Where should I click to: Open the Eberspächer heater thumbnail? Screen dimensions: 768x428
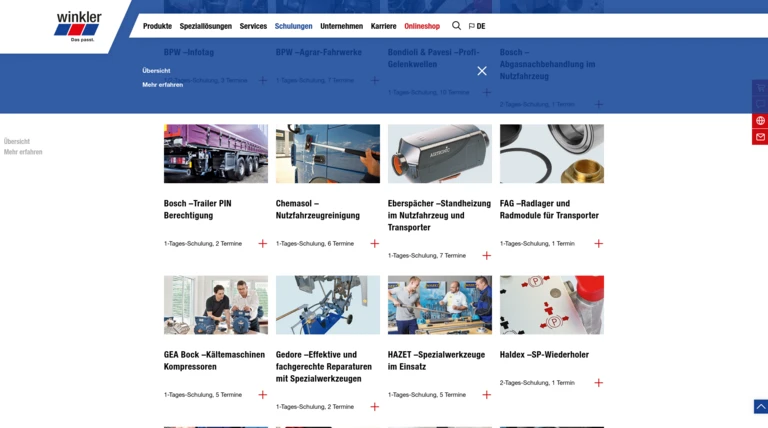click(x=440, y=154)
